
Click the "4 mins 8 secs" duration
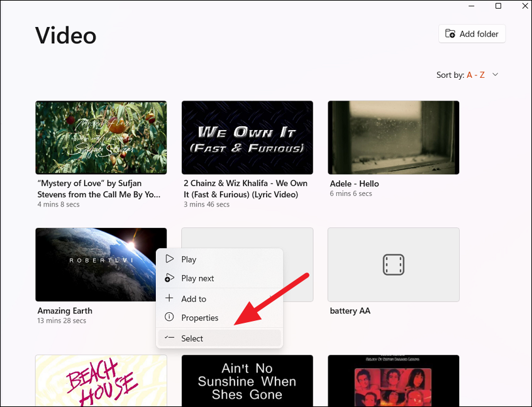[58, 204]
